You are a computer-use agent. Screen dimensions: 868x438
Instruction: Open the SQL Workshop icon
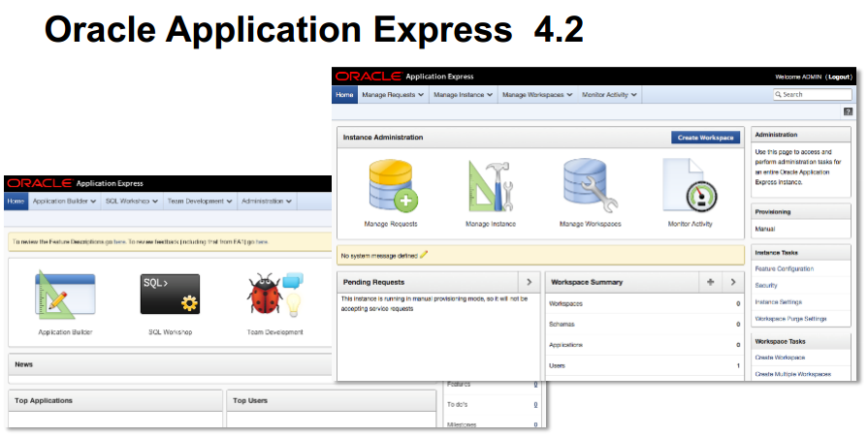[x=170, y=295]
